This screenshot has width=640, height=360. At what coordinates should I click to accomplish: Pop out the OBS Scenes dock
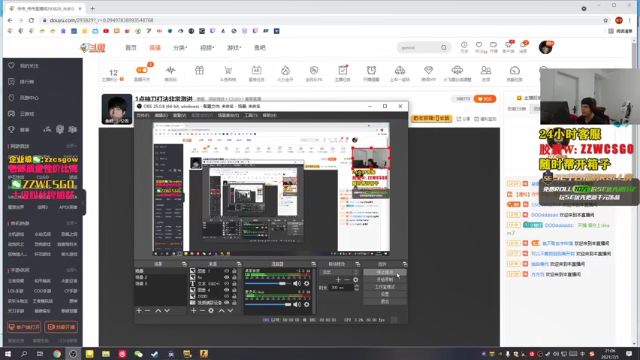(x=184, y=264)
